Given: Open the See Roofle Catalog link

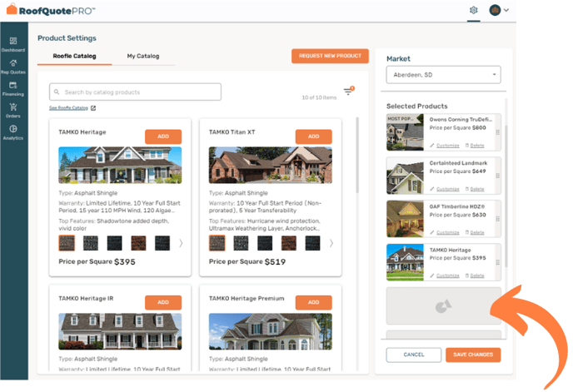Looking at the screenshot, I should 68,108.
